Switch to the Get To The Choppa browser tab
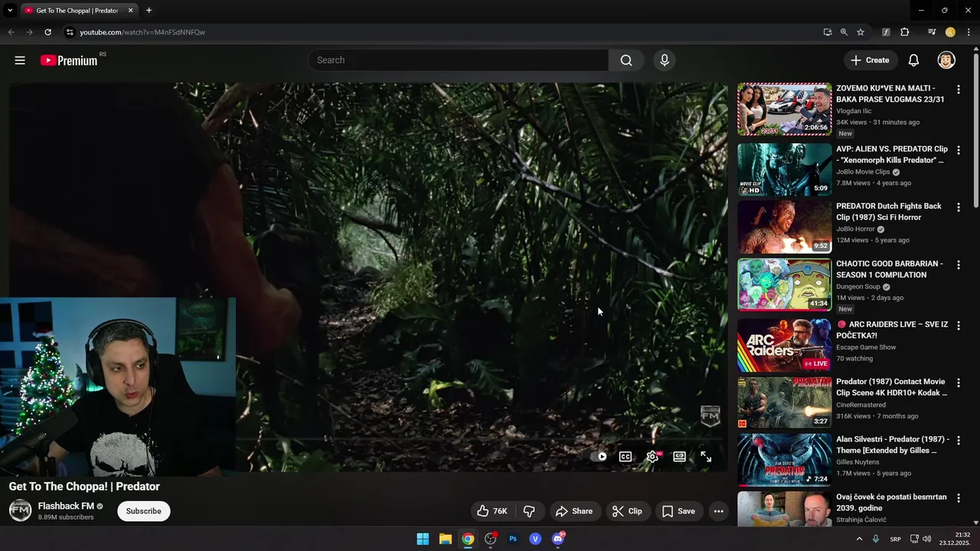Viewport: 980px width, 551px height. click(x=77, y=11)
